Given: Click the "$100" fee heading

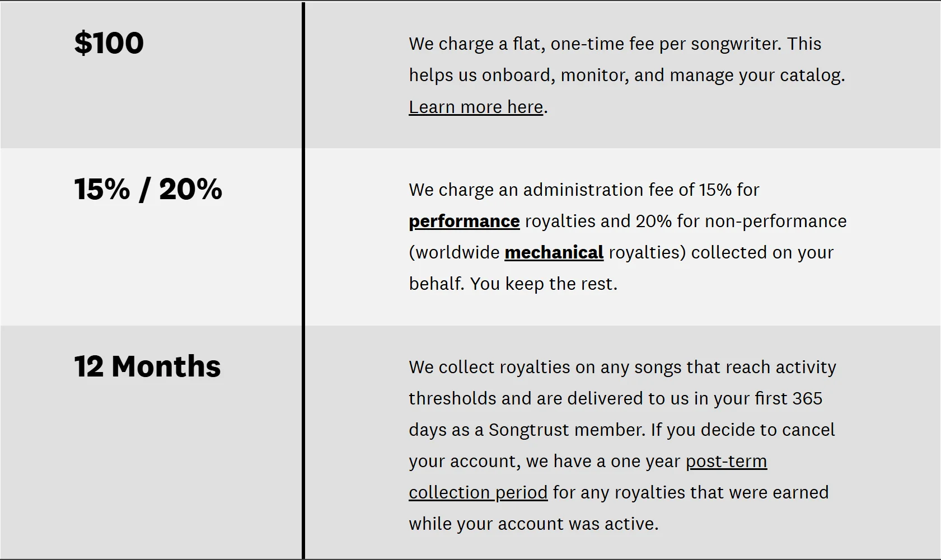Looking at the screenshot, I should click(x=109, y=43).
